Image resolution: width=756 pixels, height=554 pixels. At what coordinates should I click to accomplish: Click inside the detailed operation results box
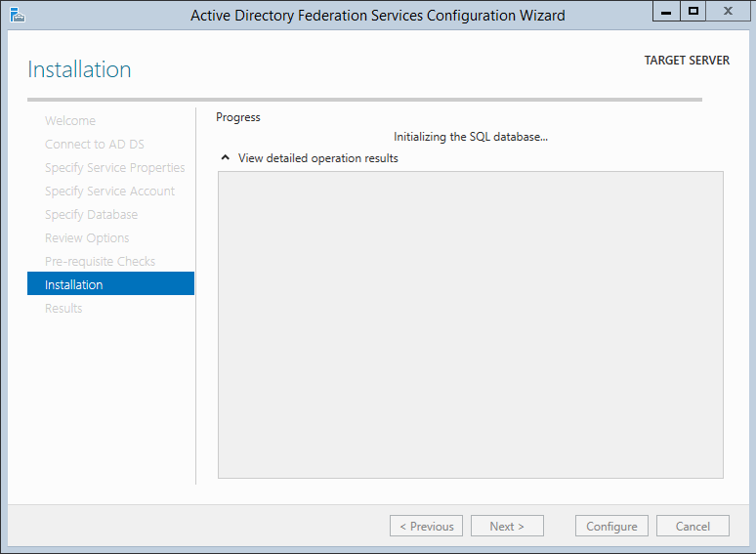[470, 324]
